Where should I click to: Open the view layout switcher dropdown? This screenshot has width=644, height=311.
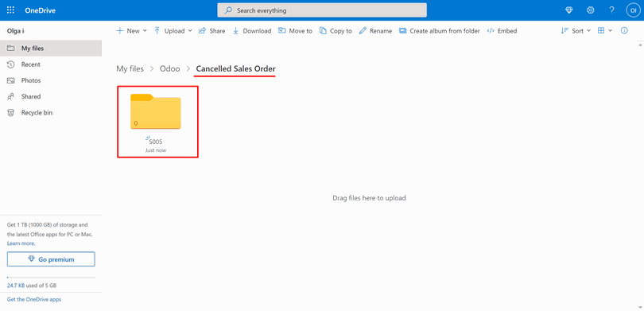coord(604,31)
